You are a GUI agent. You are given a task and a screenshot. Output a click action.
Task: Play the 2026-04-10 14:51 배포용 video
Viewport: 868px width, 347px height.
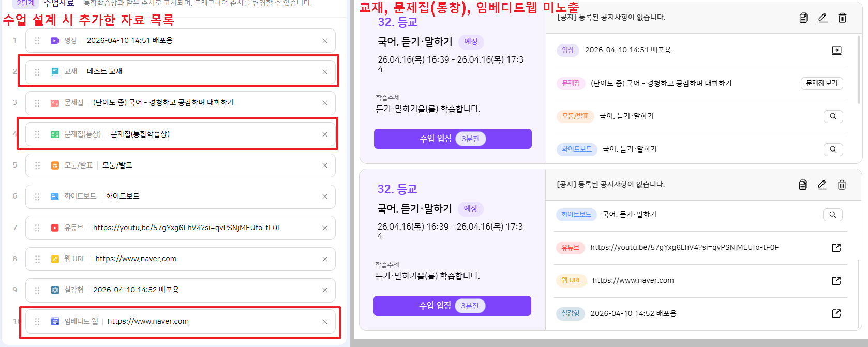pyautogui.click(x=836, y=50)
